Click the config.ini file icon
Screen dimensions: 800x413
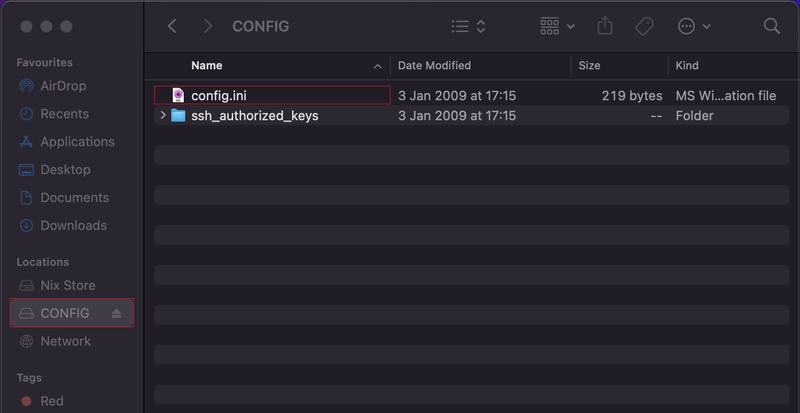point(178,95)
